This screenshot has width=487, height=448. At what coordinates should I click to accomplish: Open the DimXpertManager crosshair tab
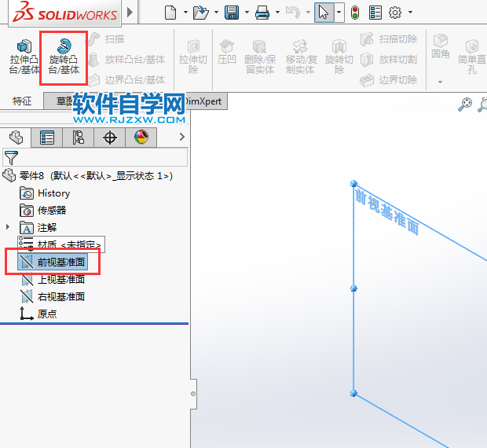(x=110, y=138)
